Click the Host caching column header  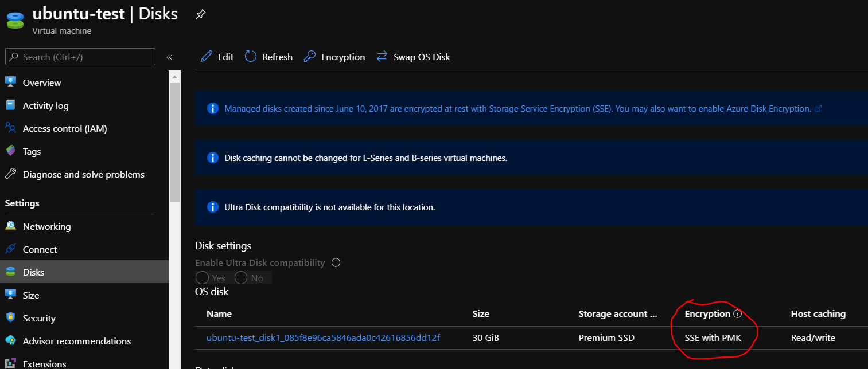pos(818,313)
